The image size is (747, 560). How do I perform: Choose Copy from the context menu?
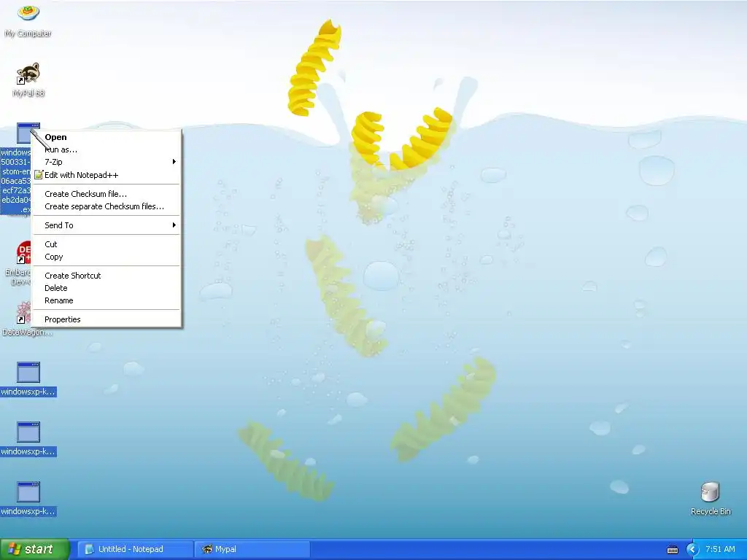pos(107,257)
